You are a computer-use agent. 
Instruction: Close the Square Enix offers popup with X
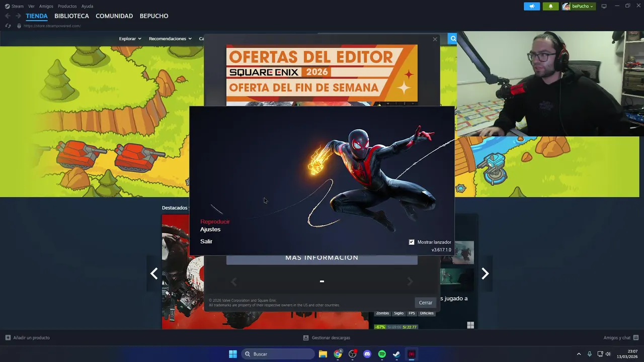tap(435, 39)
